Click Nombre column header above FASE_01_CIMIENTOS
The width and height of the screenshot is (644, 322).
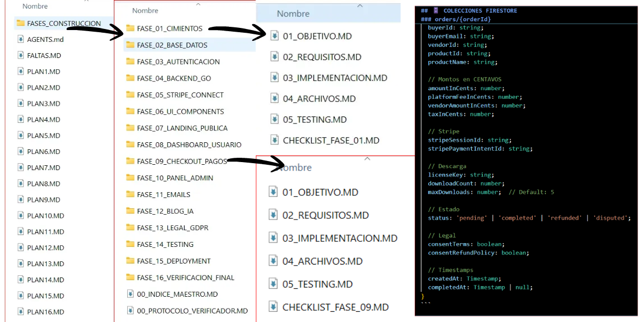[x=145, y=10]
